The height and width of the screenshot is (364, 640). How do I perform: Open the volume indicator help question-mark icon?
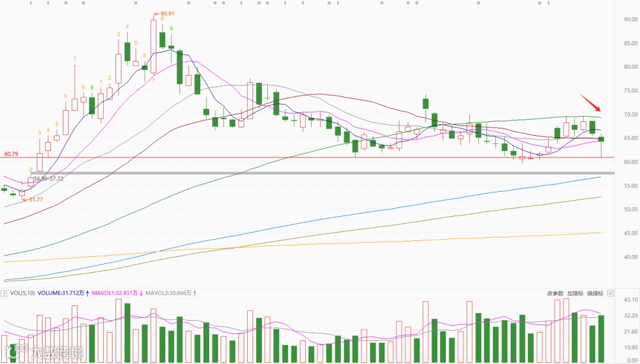click(4, 293)
